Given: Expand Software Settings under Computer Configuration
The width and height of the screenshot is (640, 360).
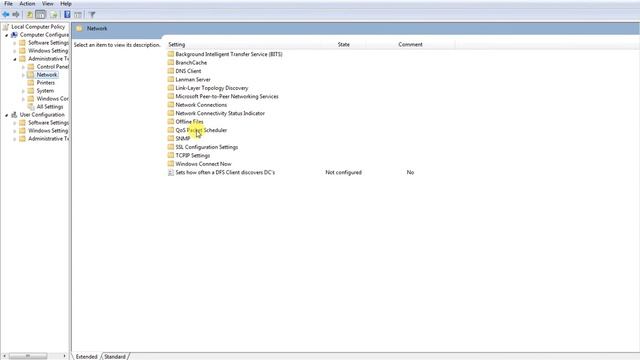Looking at the screenshot, I should coord(15,43).
